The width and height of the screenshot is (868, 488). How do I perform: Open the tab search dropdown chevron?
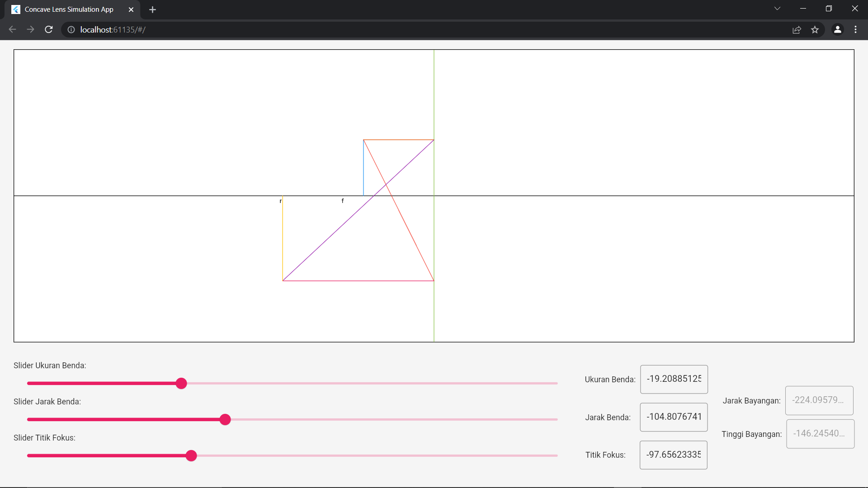[777, 9]
